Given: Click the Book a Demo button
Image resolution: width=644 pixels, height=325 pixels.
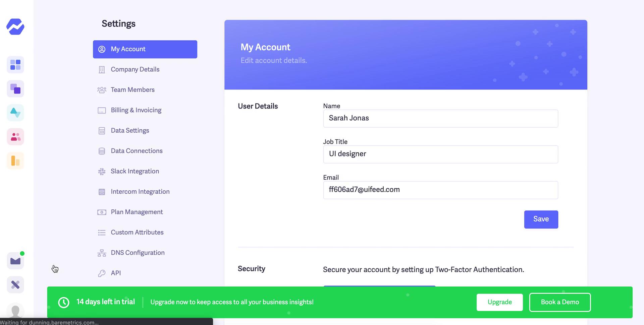Looking at the screenshot, I should coord(560,302).
